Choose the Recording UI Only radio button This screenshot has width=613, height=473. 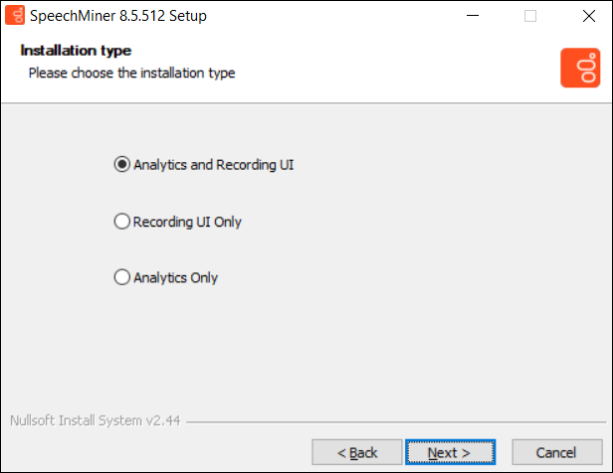pos(122,221)
